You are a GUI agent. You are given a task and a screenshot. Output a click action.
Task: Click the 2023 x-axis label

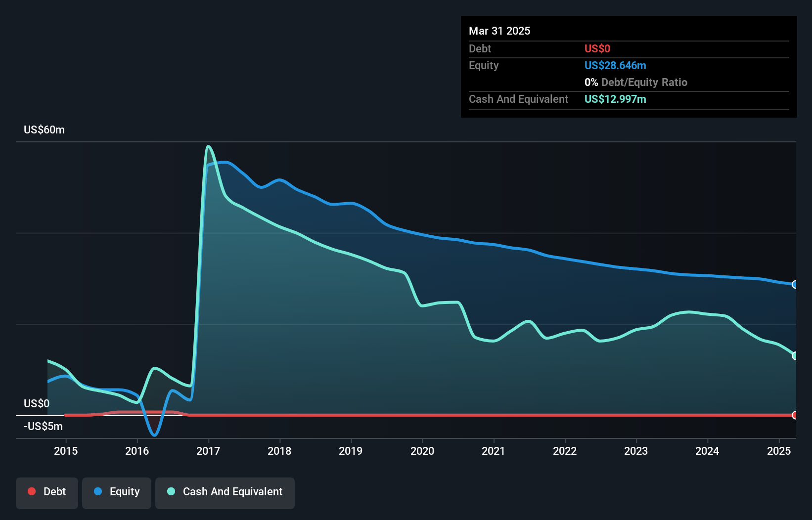636,451
